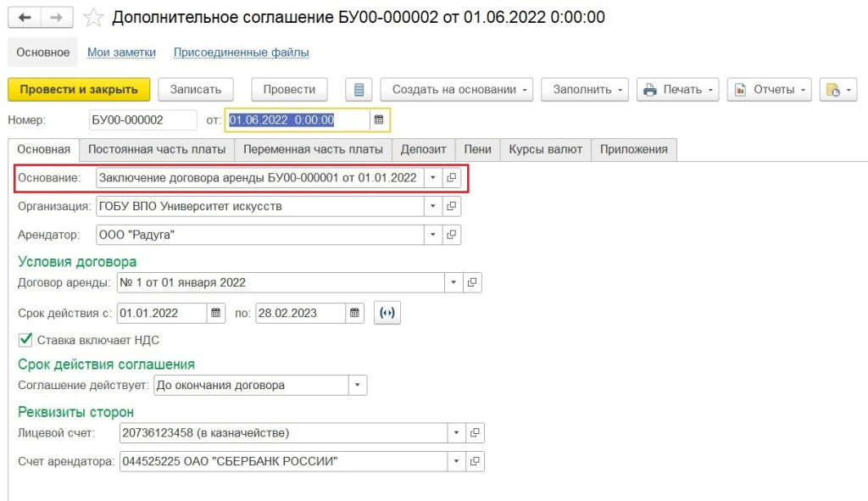Click the back navigation arrow
868x501 pixels.
(25, 18)
